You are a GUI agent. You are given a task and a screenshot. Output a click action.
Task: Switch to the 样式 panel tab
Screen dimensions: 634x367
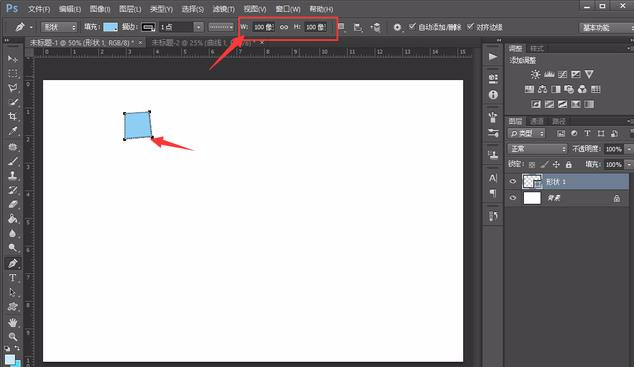click(537, 49)
